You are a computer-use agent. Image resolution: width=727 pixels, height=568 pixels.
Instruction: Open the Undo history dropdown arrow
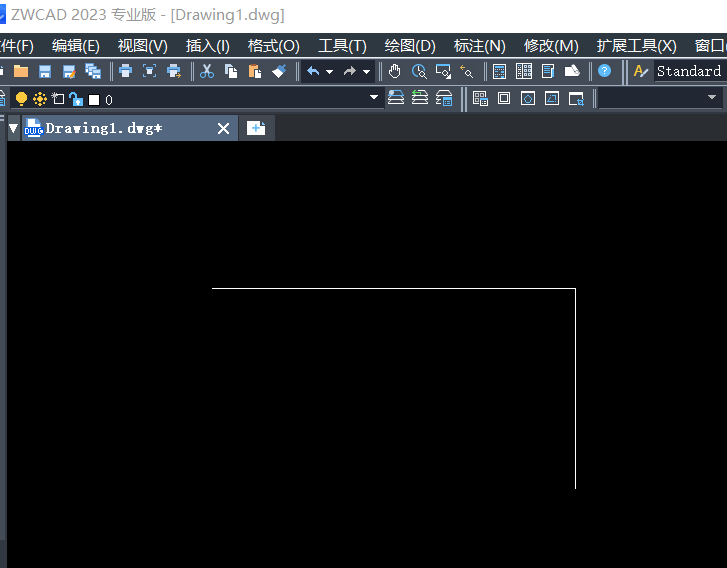[x=329, y=72]
